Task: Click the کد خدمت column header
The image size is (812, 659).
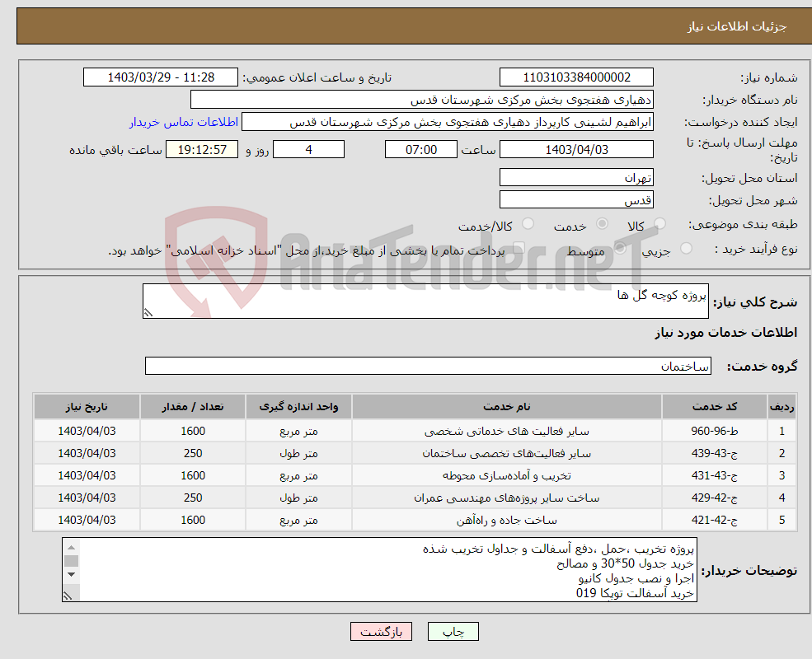Action: (x=714, y=407)
